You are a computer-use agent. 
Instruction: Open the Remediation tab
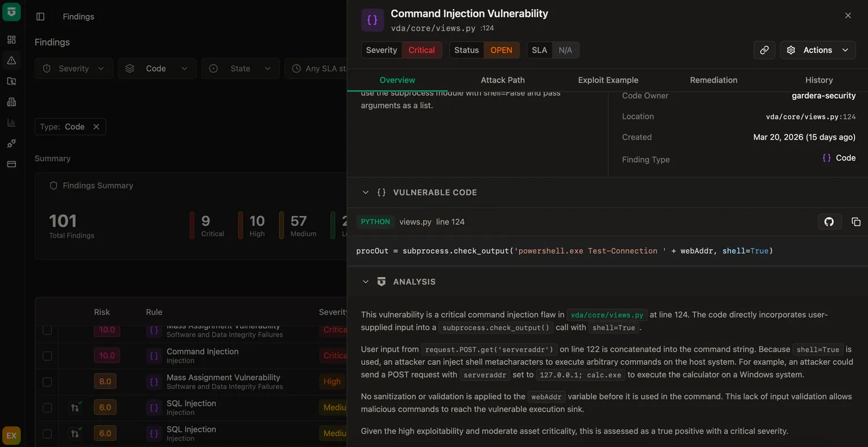[x=713, y=80]
